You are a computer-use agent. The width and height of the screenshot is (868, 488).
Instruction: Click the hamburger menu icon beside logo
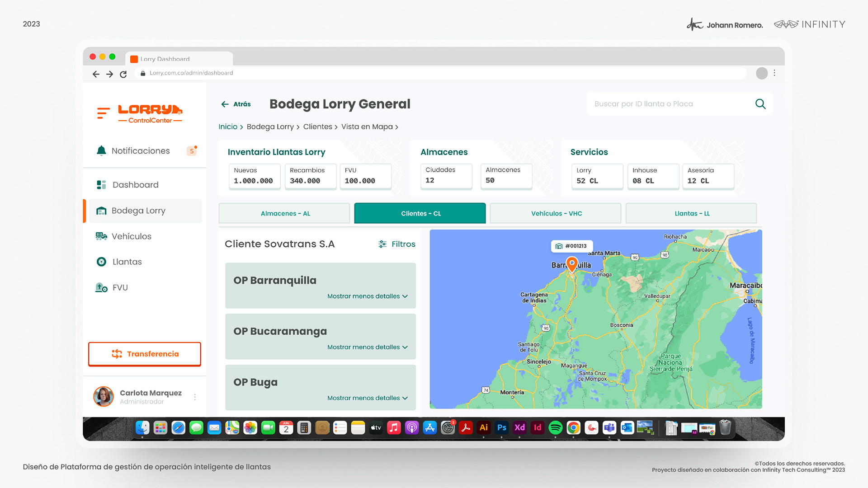click(x=103, y=113)
